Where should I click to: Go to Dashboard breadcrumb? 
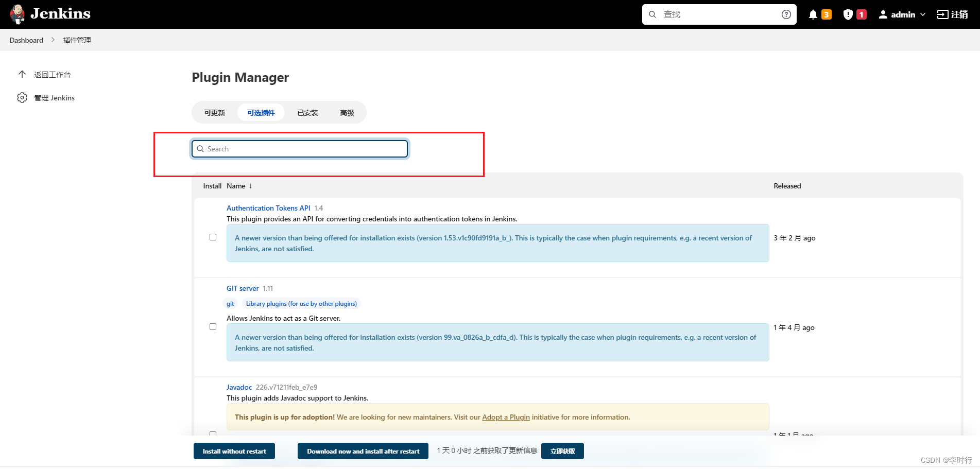click(x=26, y=40)
